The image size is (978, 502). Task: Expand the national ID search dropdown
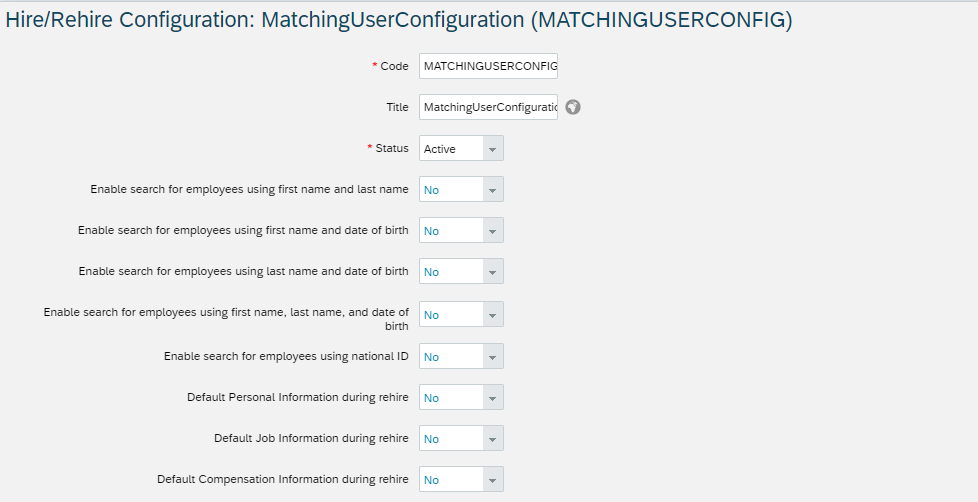[x=493, y=357]
